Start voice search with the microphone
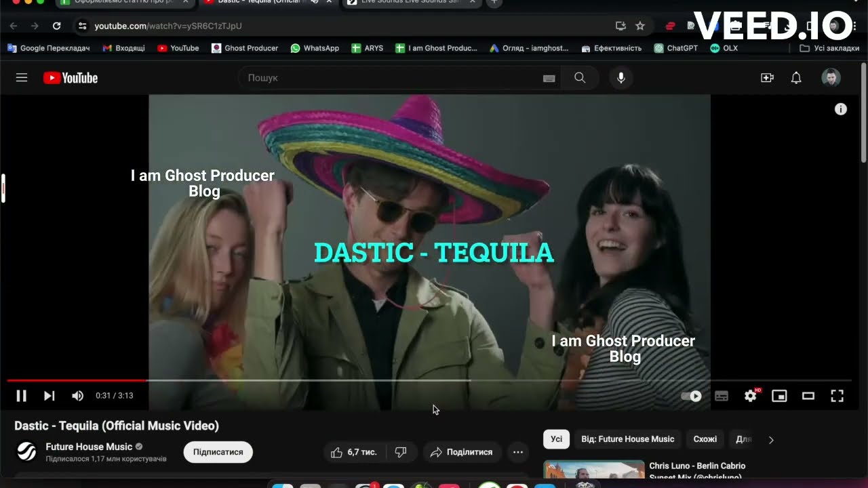This screenshot has height=488, width=868. point(620,78)
